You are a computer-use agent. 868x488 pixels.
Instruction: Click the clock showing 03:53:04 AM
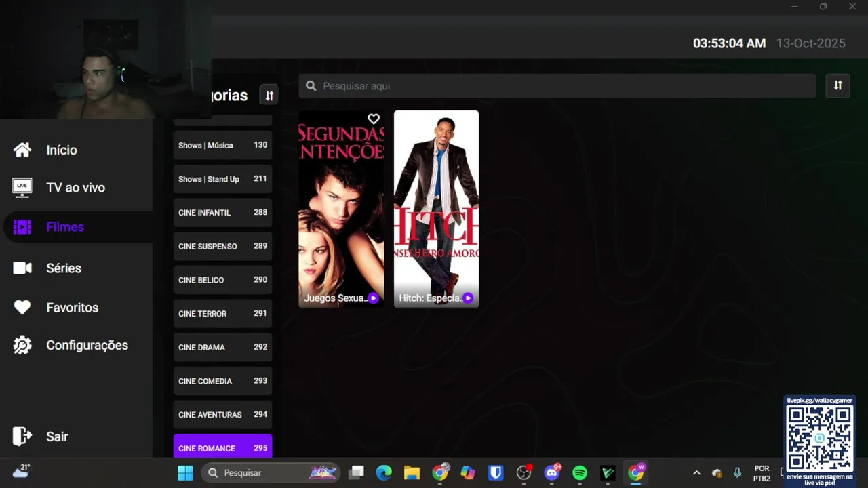(x=729, y=43)
